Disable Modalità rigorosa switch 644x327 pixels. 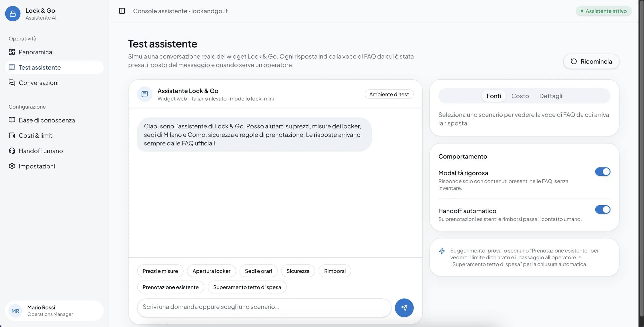tap(603, 172)
